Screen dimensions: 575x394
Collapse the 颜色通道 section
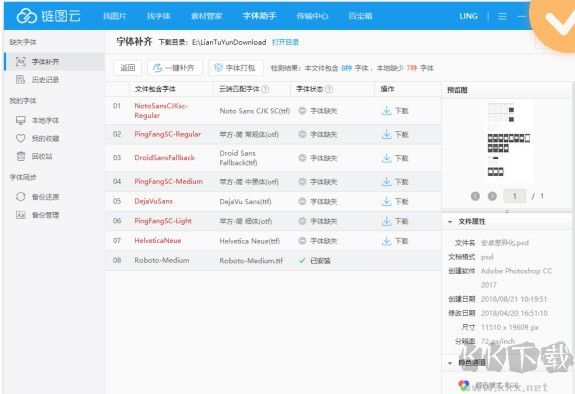pyautogui.click(x=450, y=363)
